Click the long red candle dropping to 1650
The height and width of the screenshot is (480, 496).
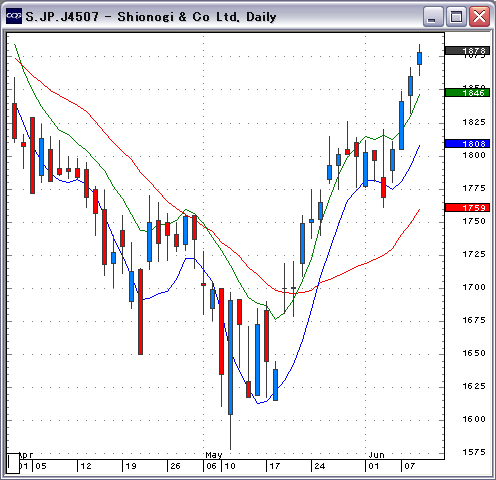(140, 312)
